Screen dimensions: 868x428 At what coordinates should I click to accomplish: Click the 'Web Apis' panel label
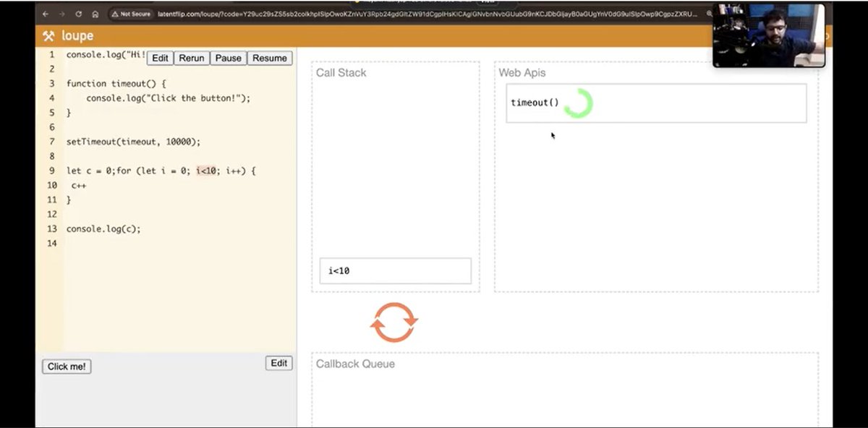(522, 72)
